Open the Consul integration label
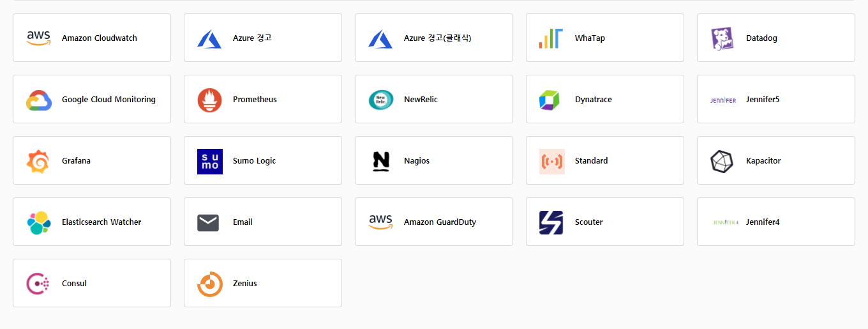The image size is (868, 329). click(x=74, y=284)
